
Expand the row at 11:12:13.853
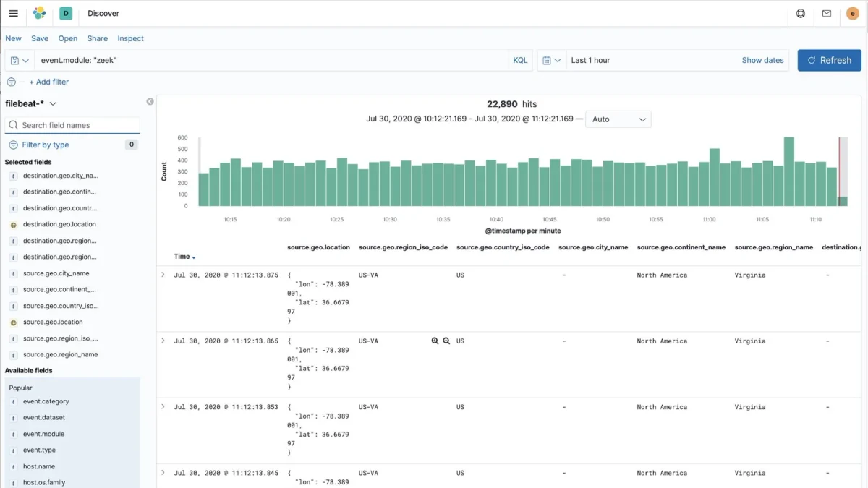[x=163, y=406]
